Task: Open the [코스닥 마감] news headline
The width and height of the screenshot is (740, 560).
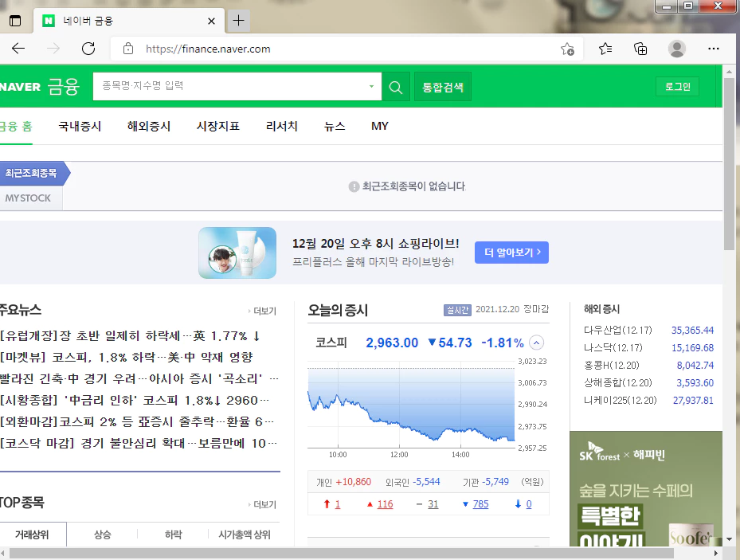Action: 139,443
